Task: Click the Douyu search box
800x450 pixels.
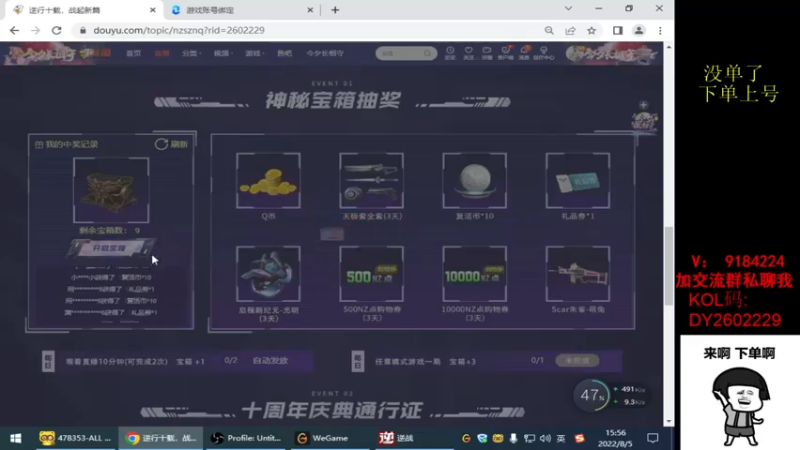Action: point(406,53)
